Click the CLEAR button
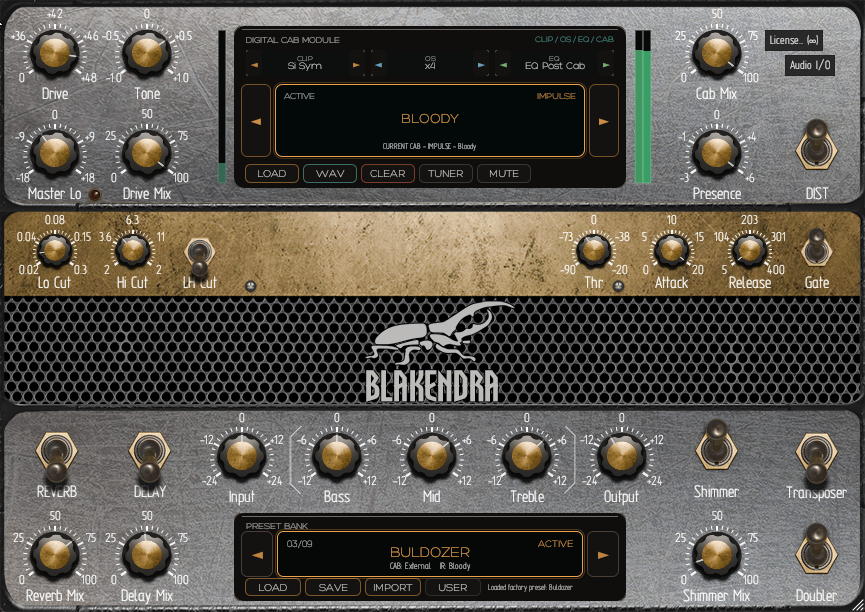865x612 pixels. click(388, 173)
